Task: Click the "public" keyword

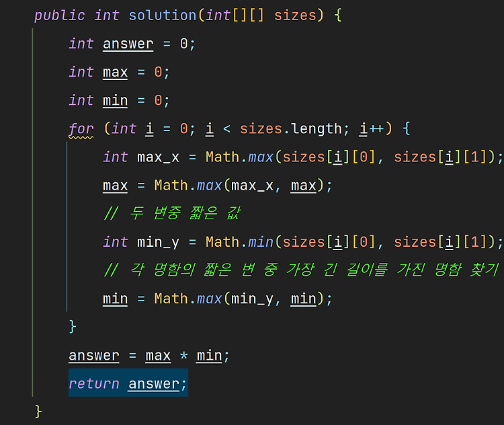Action: [x=60, y=15]
